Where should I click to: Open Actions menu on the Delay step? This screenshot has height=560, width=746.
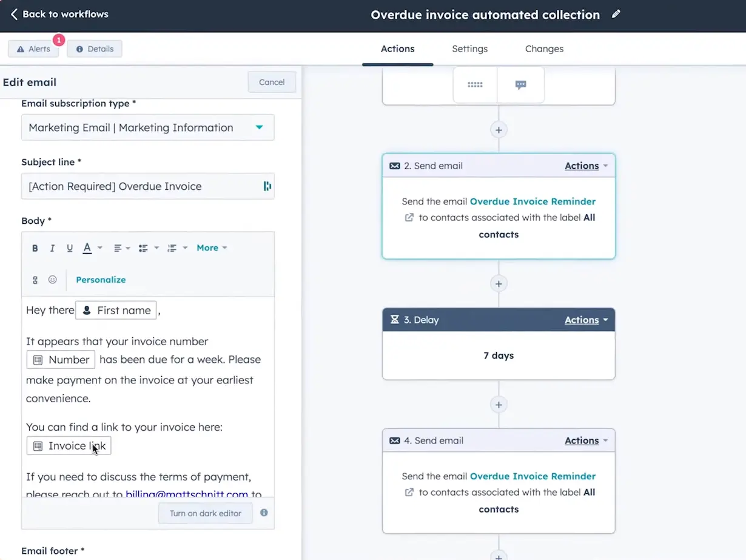point(581,320)
